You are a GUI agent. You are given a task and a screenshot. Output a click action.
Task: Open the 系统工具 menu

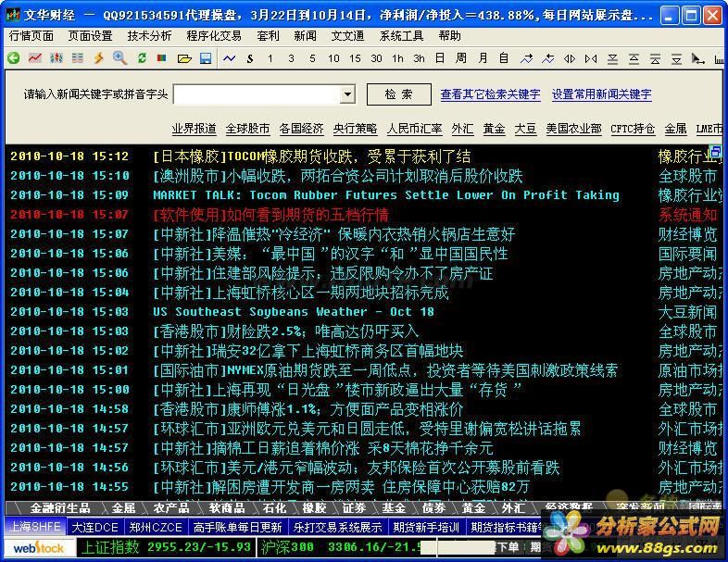401,36
